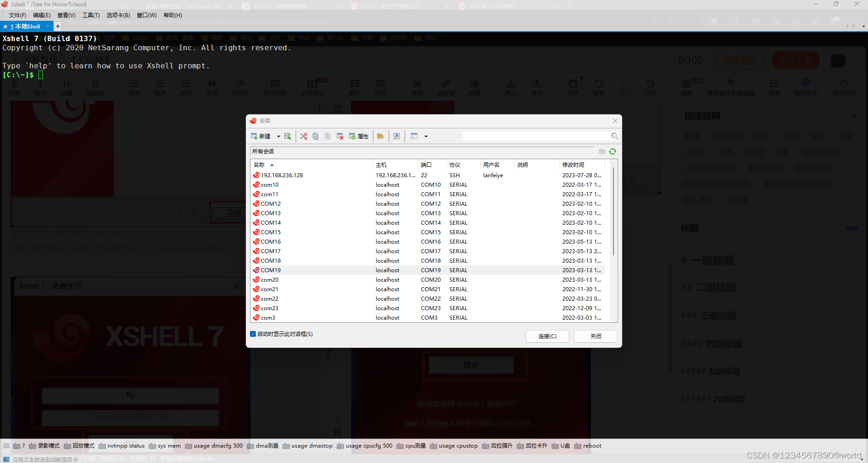This screenshot has width=868, height=463.
Task: Click the cut (scissors) icon
Action: coord(303,136)
